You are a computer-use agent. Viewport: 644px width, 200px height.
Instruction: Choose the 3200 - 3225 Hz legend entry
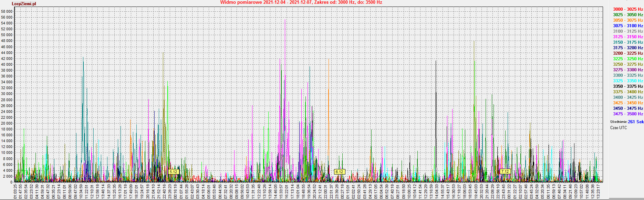[628, 53]
